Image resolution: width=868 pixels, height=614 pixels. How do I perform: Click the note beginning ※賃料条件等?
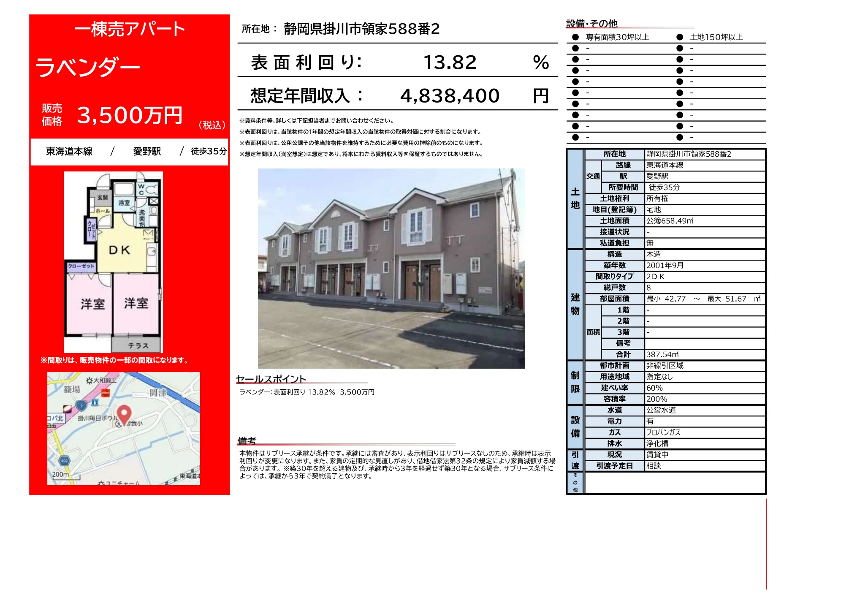(x=317, y=121)
